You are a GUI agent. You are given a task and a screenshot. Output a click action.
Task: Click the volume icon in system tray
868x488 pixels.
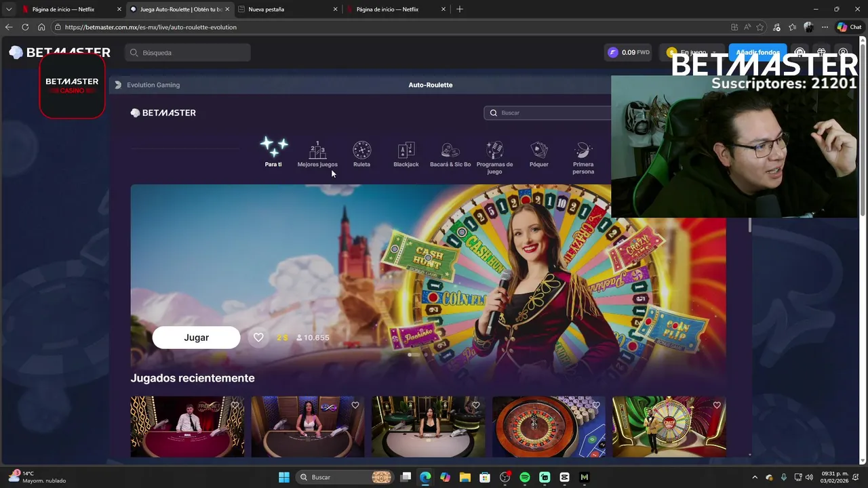[x=809, y=477]
